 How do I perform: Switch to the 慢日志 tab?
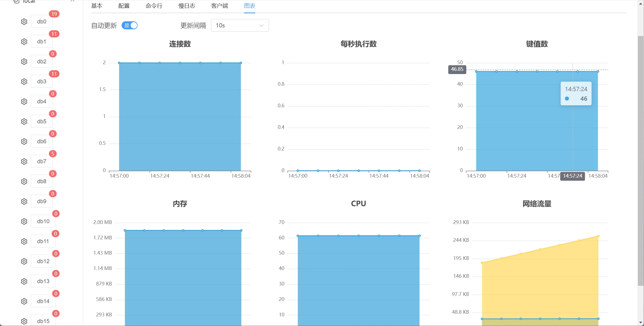point(187,6)
